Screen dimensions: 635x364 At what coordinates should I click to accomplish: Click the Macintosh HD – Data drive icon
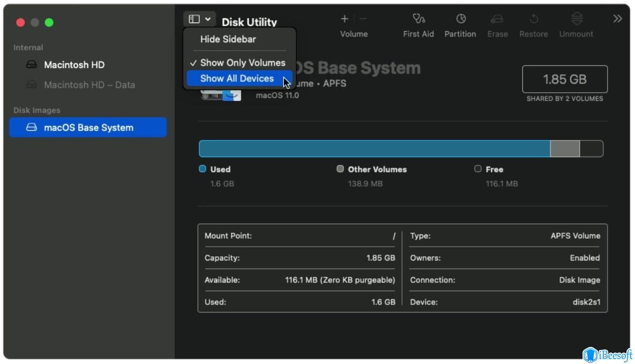(x=32, y=85)
